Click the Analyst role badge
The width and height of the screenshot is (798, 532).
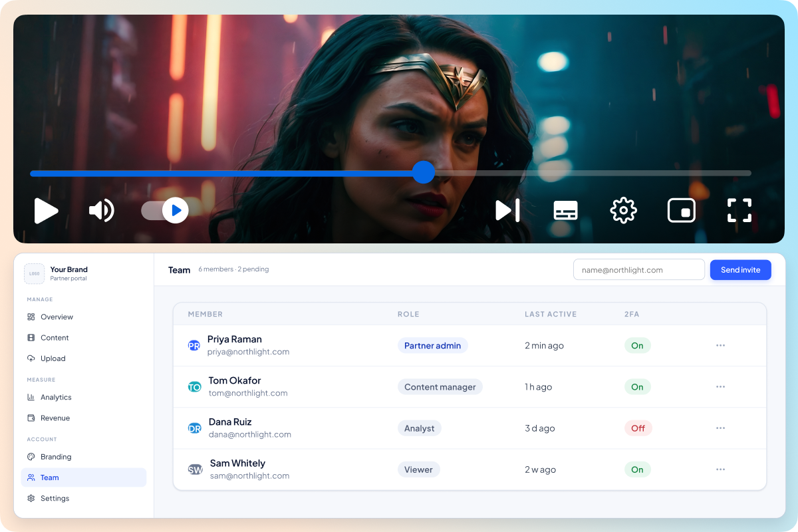pos(420,428)
